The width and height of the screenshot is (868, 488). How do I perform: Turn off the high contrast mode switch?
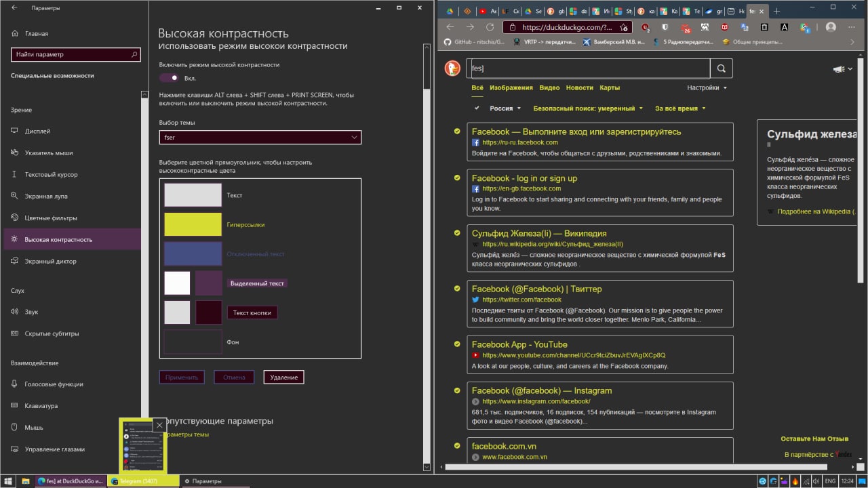coord(169,78)
